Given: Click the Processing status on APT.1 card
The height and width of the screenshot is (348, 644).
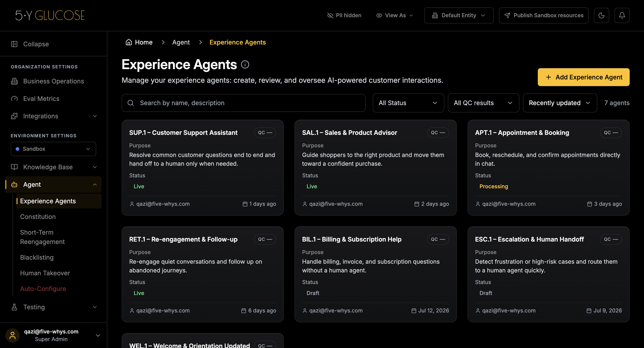Looking at the screenshot, I should point(494,186).
